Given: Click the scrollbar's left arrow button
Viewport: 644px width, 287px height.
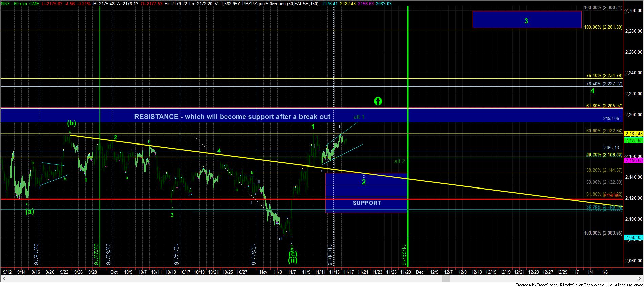Looking at the screenshot, I should pos(4,278).
